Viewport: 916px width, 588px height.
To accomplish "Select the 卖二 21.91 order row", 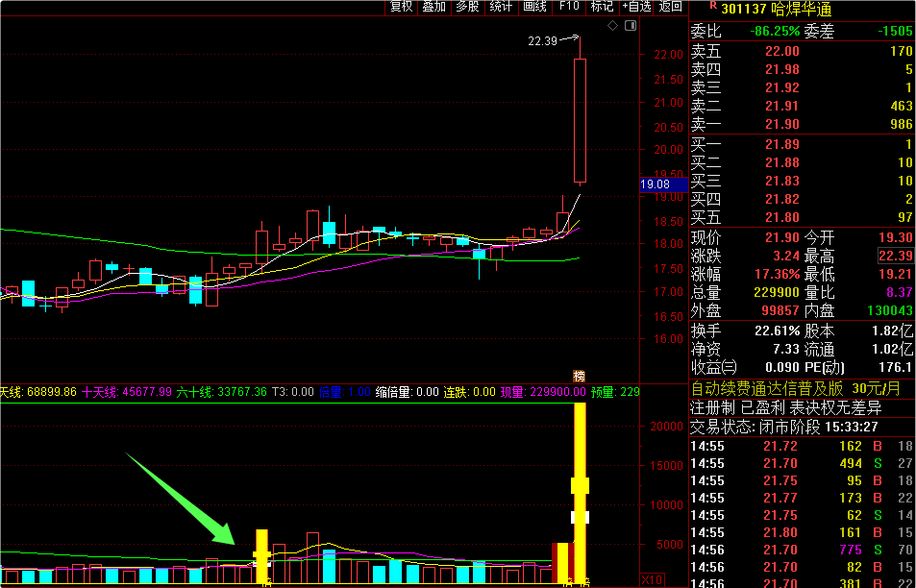I will pos(802,106).
